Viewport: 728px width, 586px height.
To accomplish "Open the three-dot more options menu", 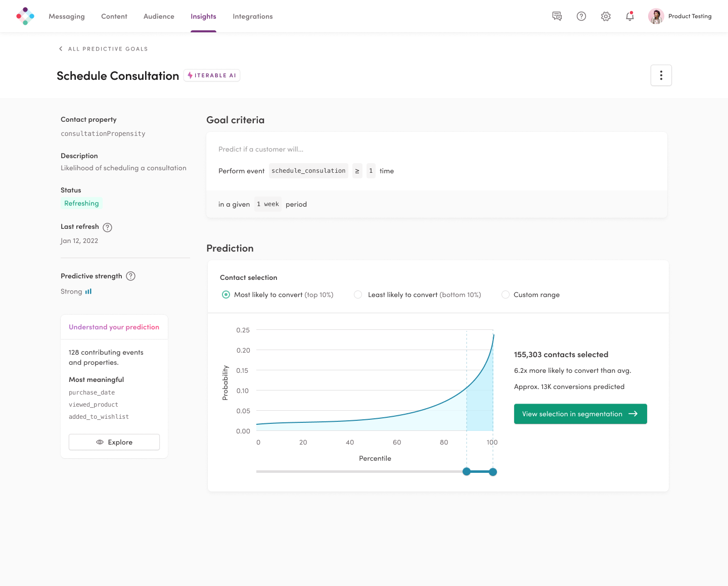I will pyautogui.click(x=661, y=75).
